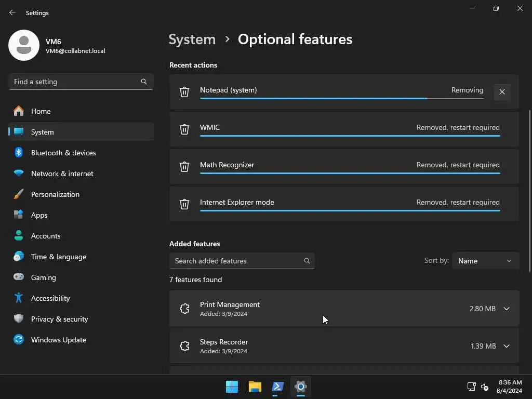This screenshot has height=399, width=532.
Task: Open PowerShell from the taskbar
Action: click(x=278, y=387)
